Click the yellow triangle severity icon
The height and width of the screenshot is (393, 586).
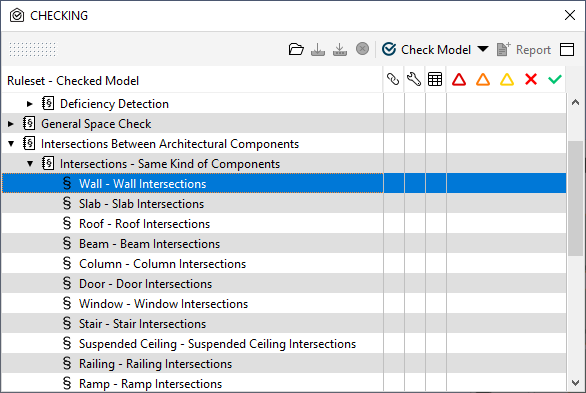[507, 79]
